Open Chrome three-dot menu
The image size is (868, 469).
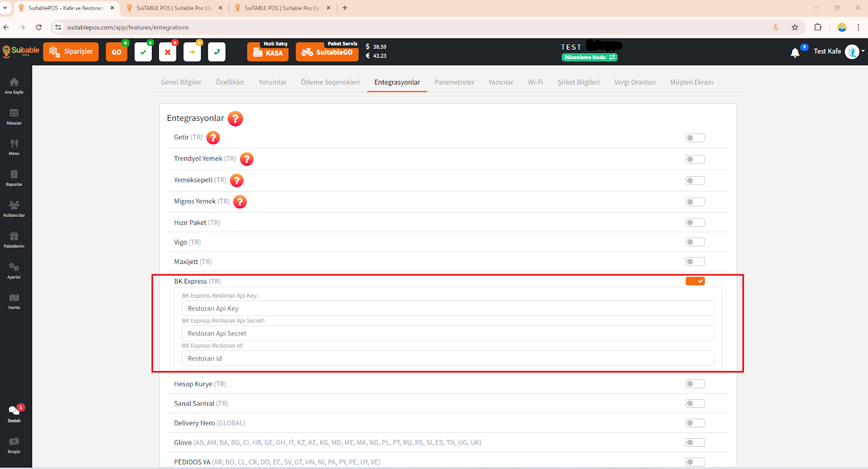click(858, 27)
